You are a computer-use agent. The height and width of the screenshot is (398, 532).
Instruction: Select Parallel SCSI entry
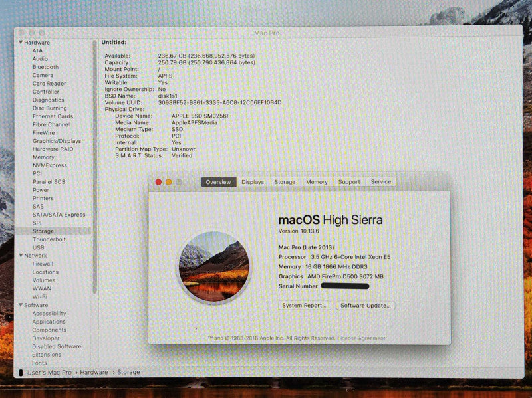[49, 181]
